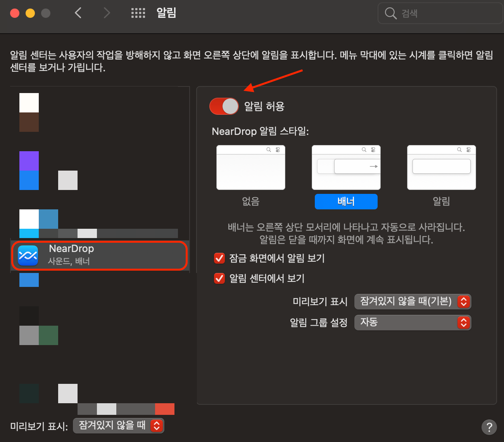Click the 사운드, 배너 subtitle text
504x442 pixels.
(x=69, y=261)
